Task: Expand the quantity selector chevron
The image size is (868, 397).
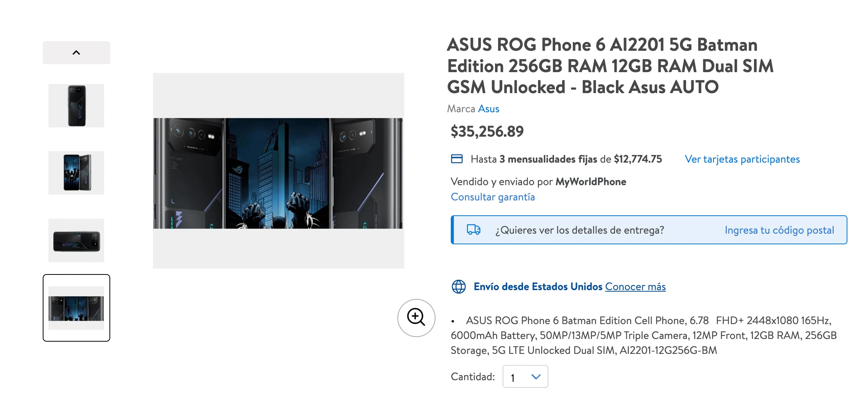Action: [x=536, y=376]
